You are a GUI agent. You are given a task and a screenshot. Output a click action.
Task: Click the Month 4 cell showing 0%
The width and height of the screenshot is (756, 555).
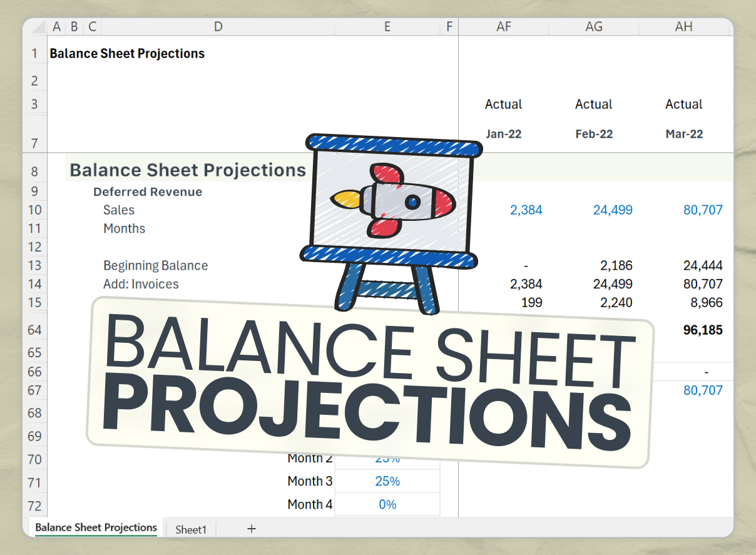387,504
